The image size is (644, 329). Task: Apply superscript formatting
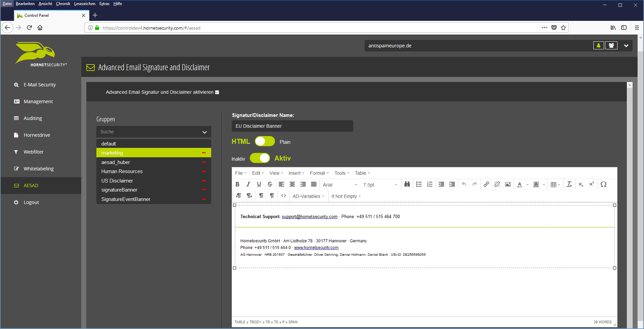pos(592,184)
